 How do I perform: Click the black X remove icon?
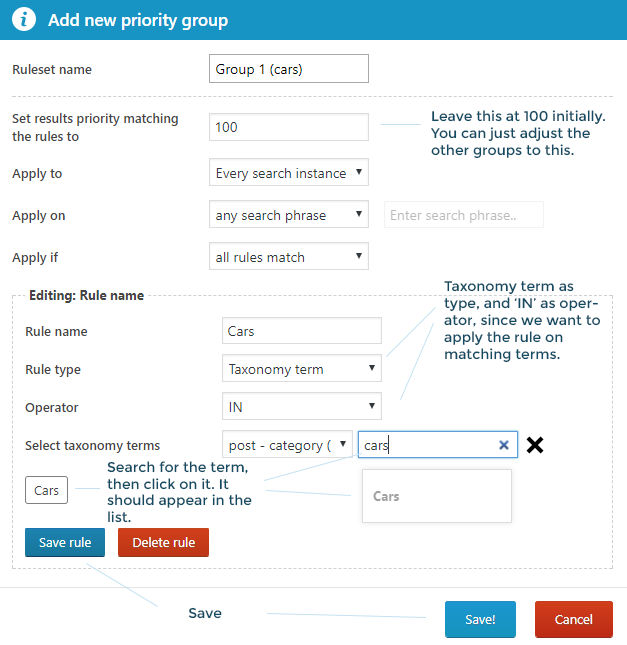tap(535, 445)
